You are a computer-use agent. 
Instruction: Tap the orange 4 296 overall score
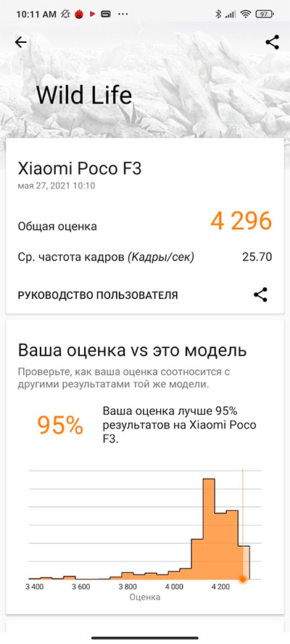pyautogui.click(x=241, y=221)
